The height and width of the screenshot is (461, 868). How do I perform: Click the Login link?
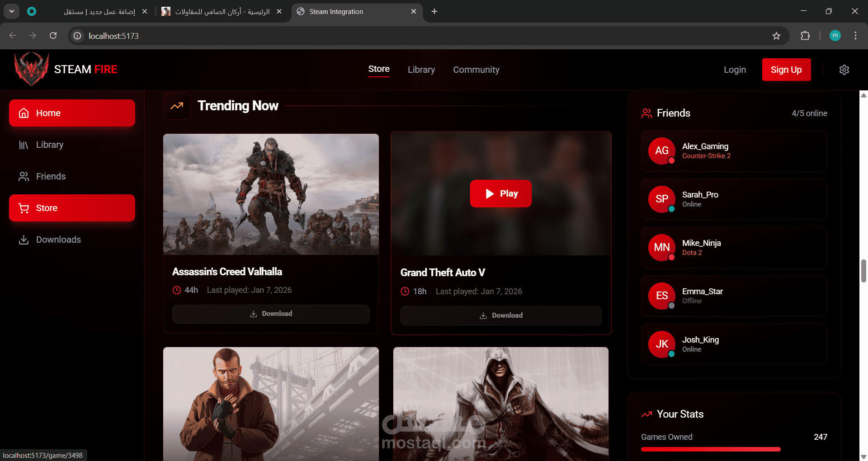click(x=735, y=70)
